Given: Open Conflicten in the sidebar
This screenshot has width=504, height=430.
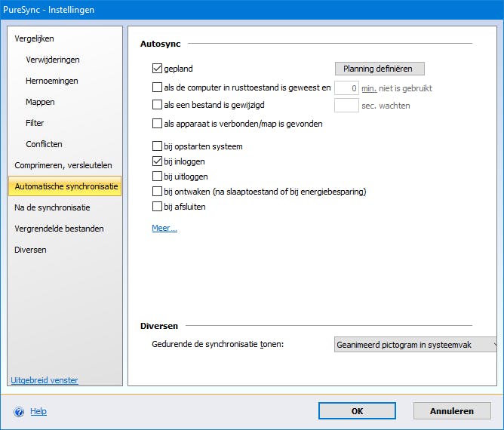Looking at the screenshot, I should click(x=44, y=144).
